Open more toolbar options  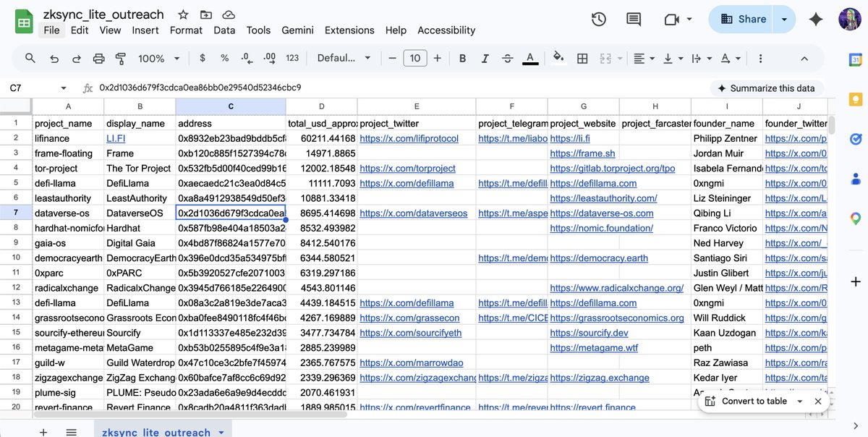coord(760,58)
